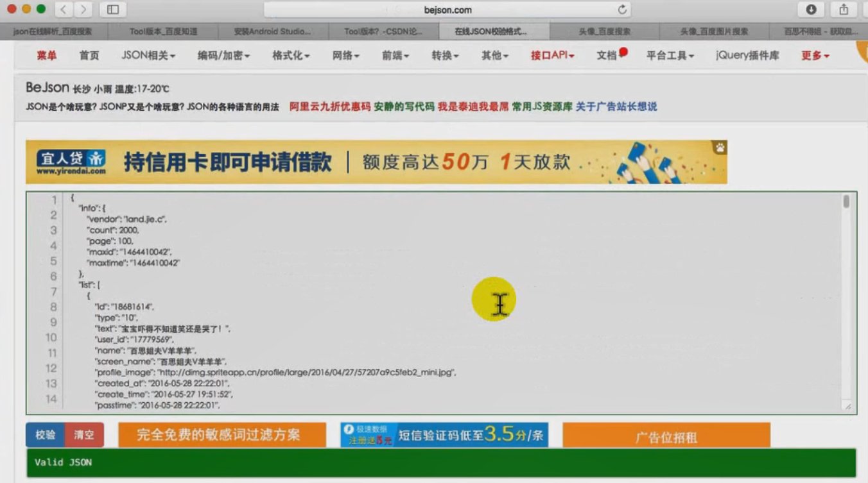Expand the 其他 dropdown
The height and width of the screenshot is (483, 868).
point(494,56)
